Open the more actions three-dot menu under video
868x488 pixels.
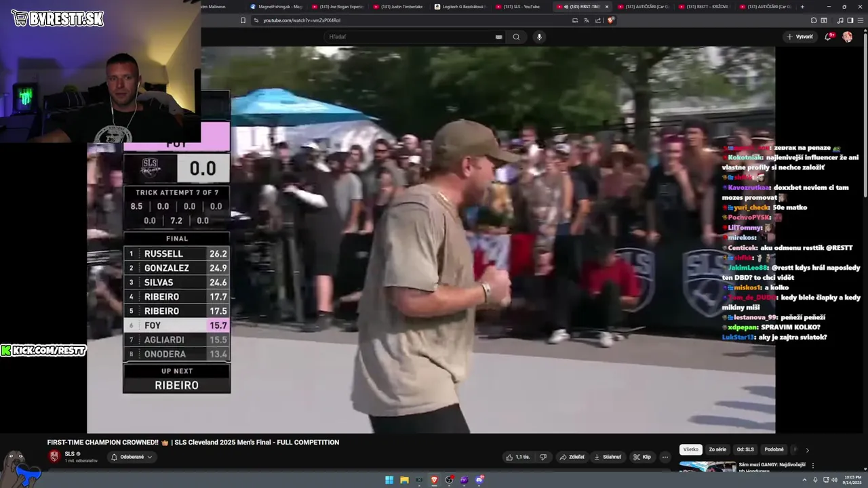(x=665, y=457)
